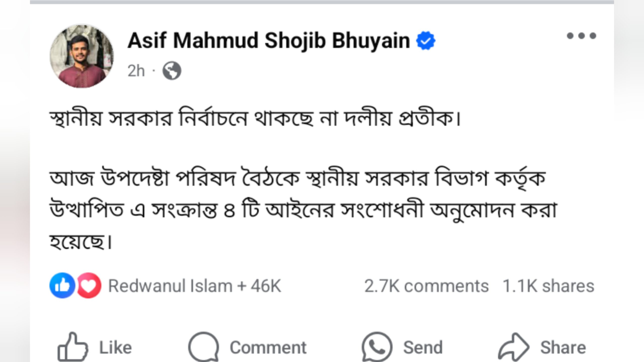Image resolution: width=644 pixels, height=362 pixels.
Task: Click the public globe privacy icon
Action: (x=172, y=71)
